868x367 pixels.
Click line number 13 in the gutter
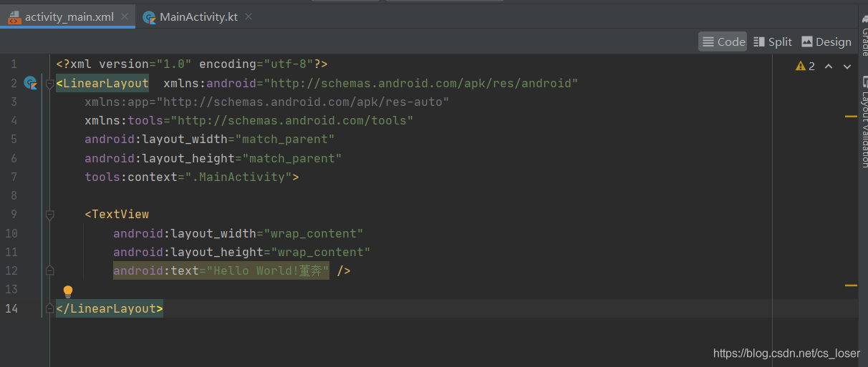[x=11, y=289]
